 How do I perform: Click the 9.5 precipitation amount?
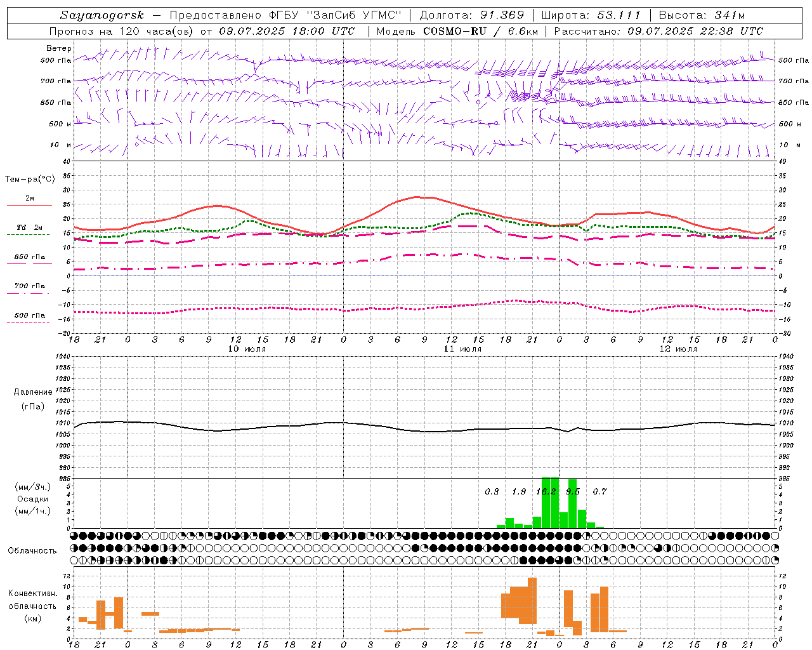573,491
